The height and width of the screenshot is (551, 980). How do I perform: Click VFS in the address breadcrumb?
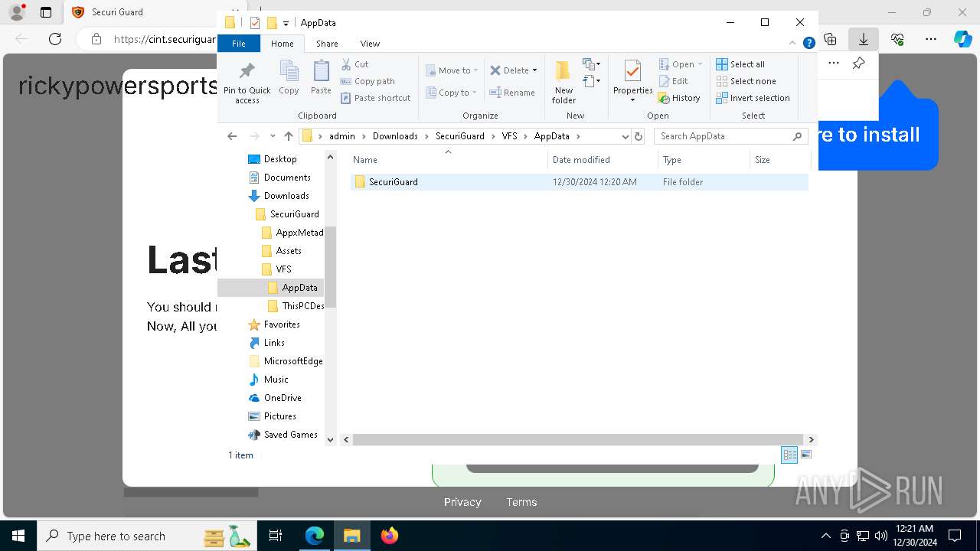coord(509,136)
